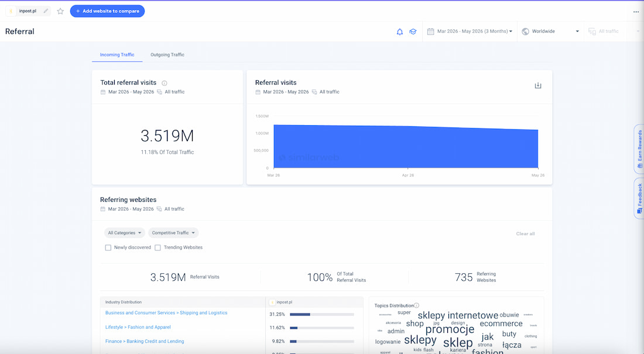This screenshot has width=644, height=354.
Task: Click the blue referral visits area chart
Action: [406, 147]
